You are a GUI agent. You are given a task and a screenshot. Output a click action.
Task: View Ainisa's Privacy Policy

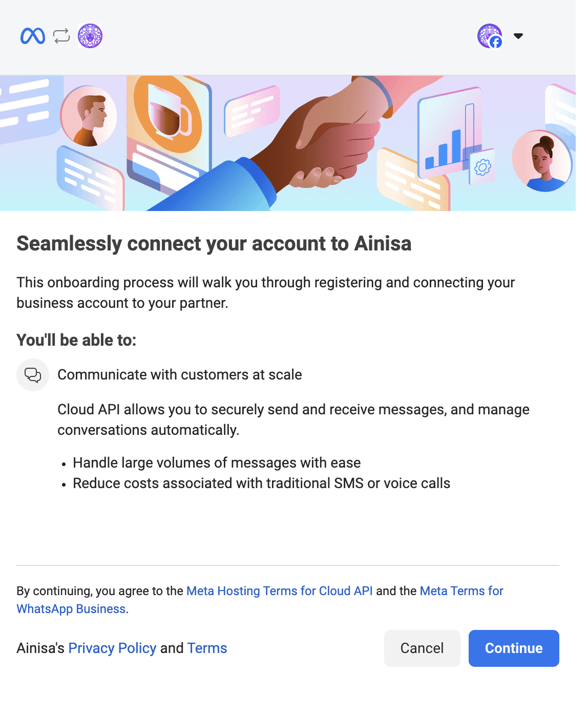[112, 648]
